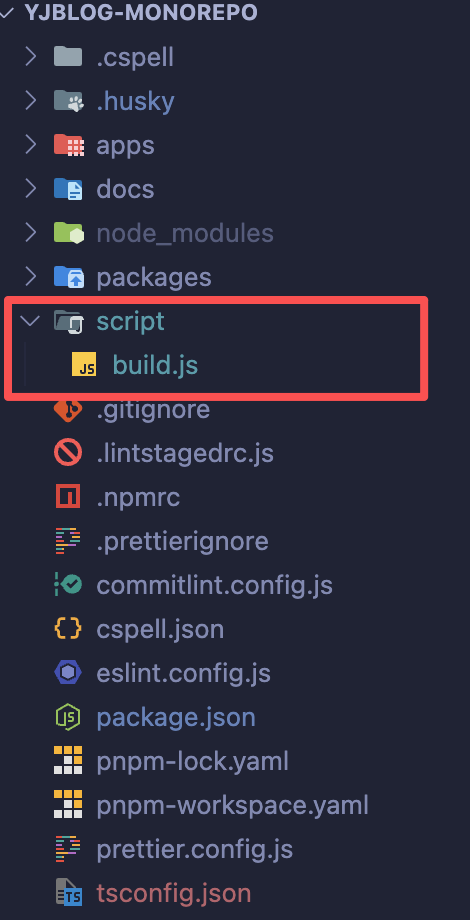Collapse the script folder chevron
This screenshot has width=470, height=920.
(31, 321)
